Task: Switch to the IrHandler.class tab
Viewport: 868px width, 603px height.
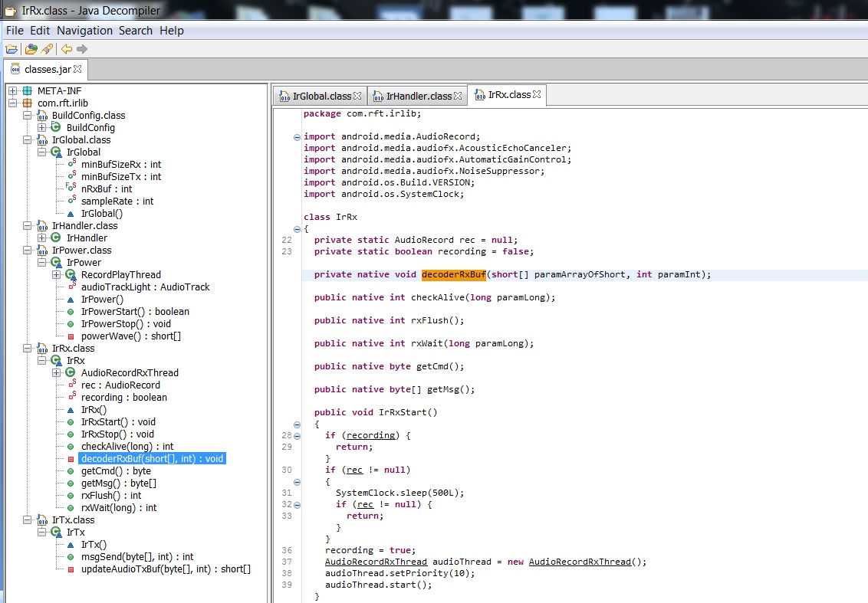Action: tap(418, 96)
